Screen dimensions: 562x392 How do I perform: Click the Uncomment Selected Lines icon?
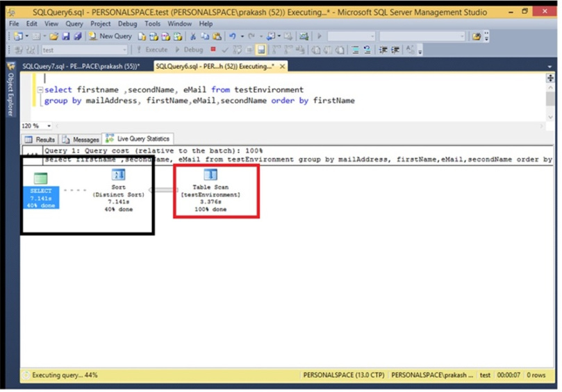coord(367,50)
